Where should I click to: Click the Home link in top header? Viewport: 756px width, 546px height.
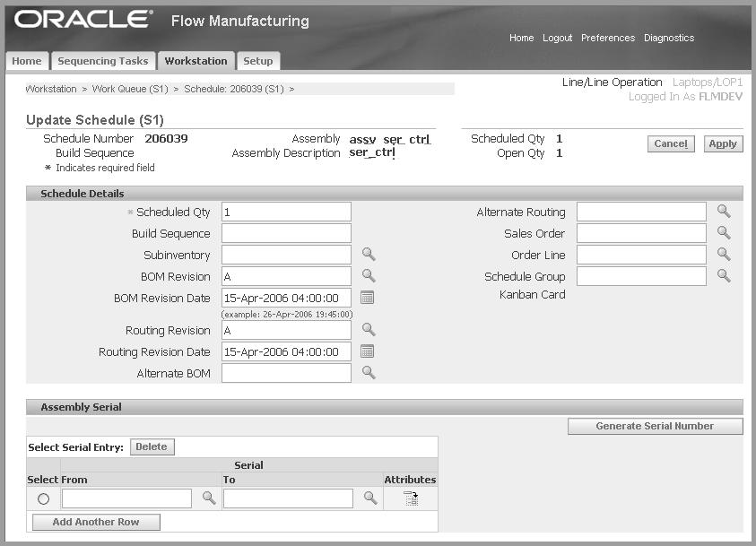click(x=521, y=38)
